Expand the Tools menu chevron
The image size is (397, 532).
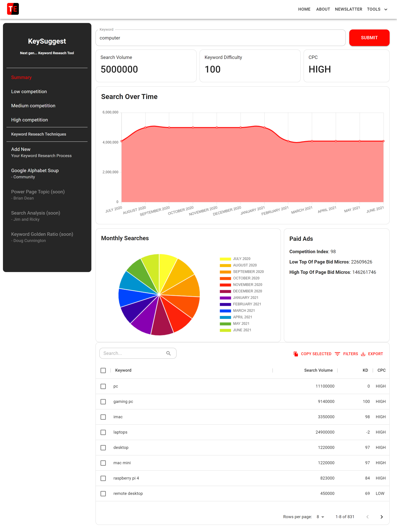point(386,9)
